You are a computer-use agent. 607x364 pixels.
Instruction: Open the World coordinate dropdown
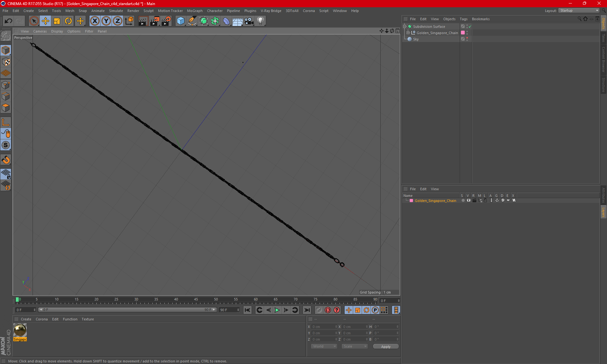pos(324,347)
